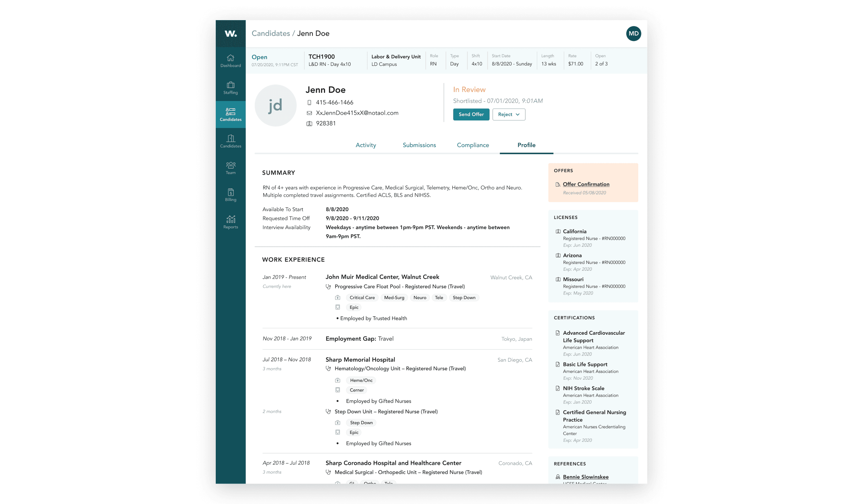Open the Dashboard home icon

(x=230, y=58)
